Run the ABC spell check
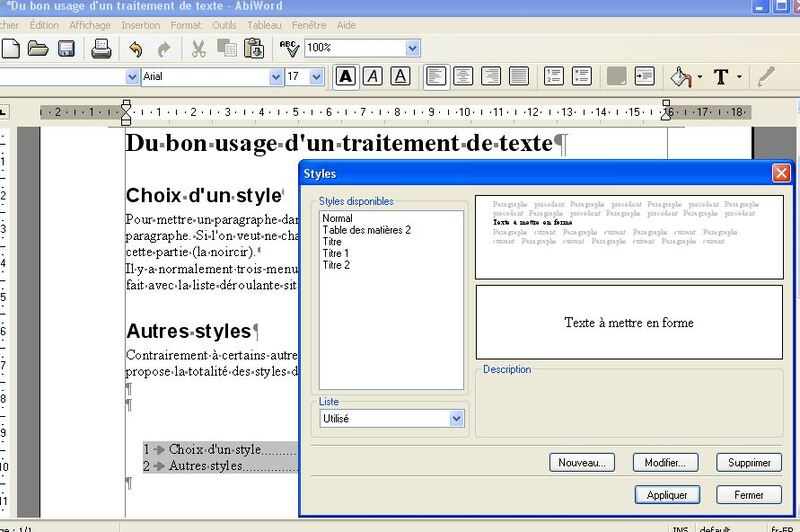The height and width of the screenshot is (532, 800). pos(289,48)
